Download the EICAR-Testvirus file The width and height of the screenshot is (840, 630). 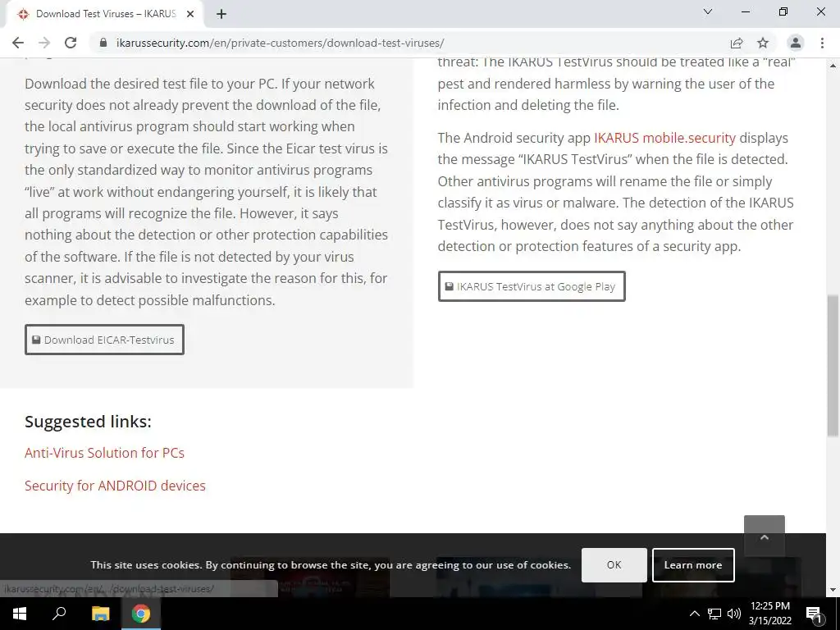(x=104, y=340)
